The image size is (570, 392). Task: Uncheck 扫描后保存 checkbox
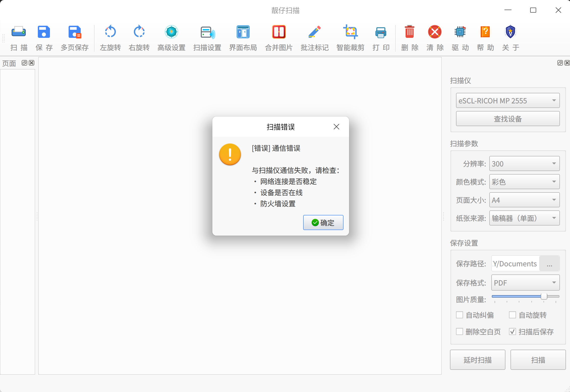click(x=512, y=331)
